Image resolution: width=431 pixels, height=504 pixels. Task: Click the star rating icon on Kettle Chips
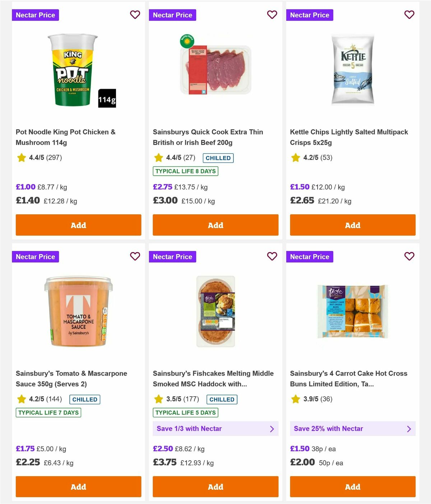coord(296,158)
